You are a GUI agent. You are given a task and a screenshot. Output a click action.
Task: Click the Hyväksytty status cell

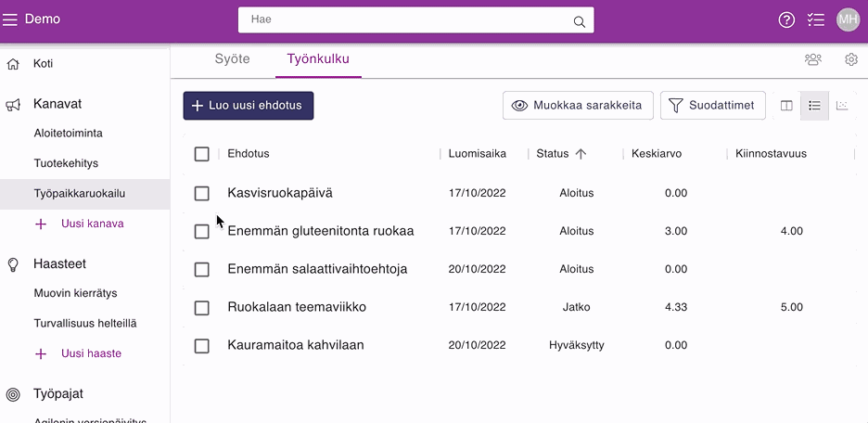pyautogui.click(x=576, y=345)
